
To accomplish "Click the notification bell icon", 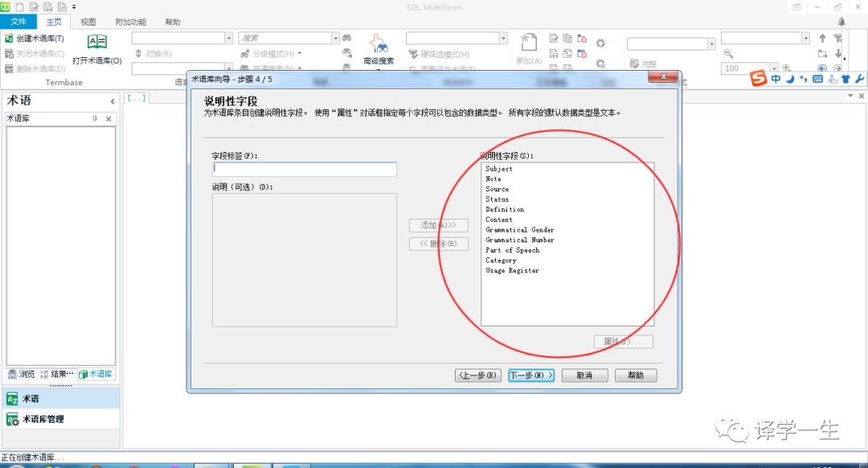I will (x=841, y=22).
